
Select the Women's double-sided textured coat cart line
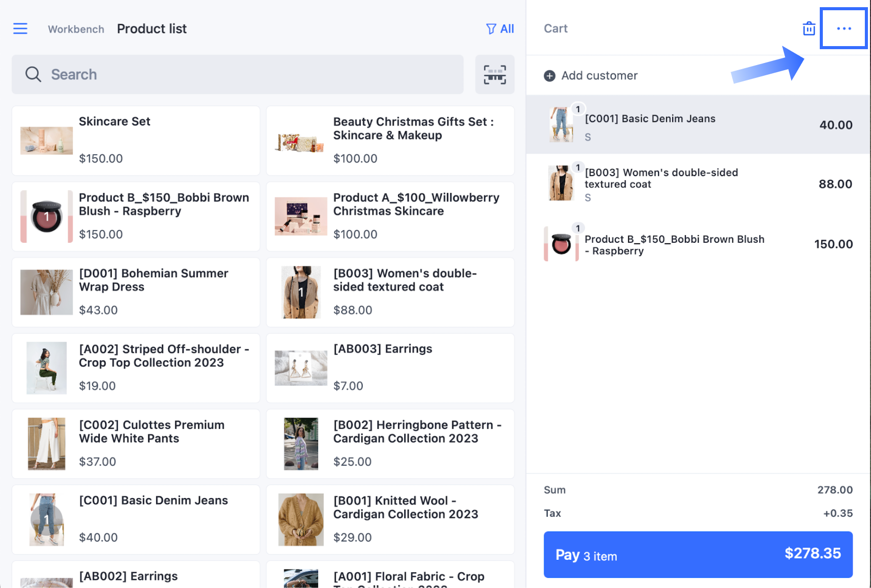(x=698, y=184)
